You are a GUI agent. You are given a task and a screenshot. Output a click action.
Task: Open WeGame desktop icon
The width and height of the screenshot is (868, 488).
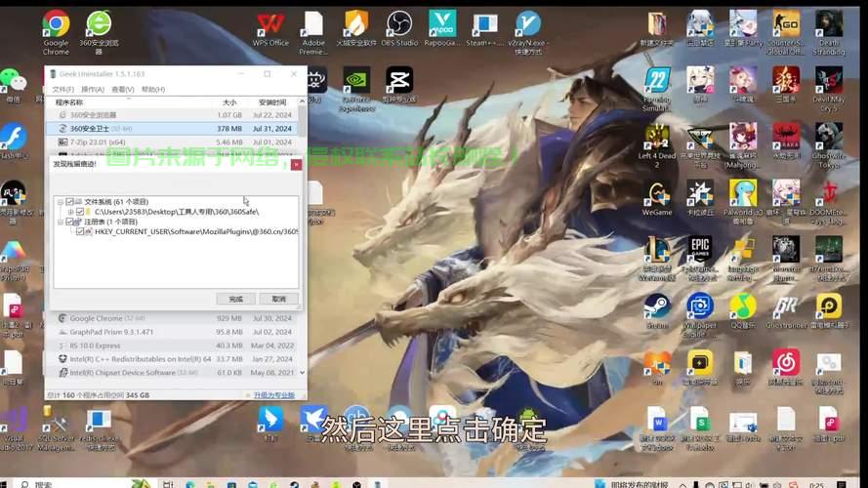tap(656, 198)
